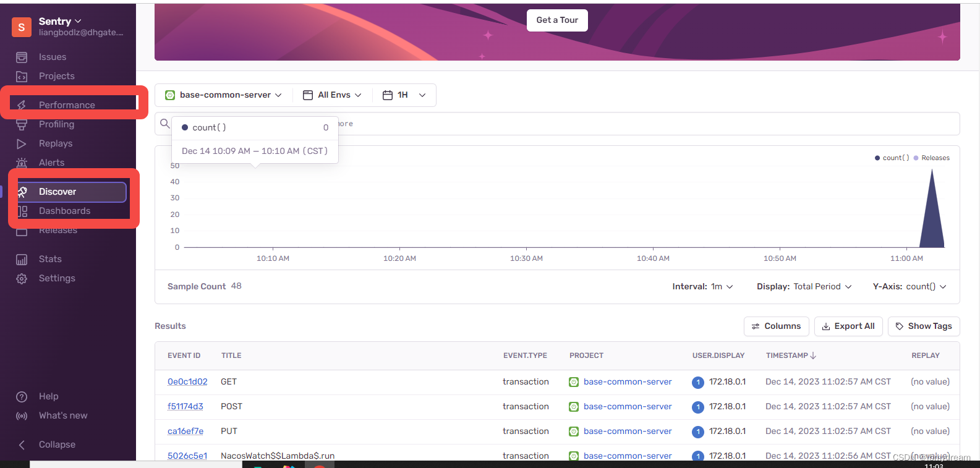Open base-common-server link in GET row
Image resolution: width=980 pixels, height=468 pixels.
(628, 382)
